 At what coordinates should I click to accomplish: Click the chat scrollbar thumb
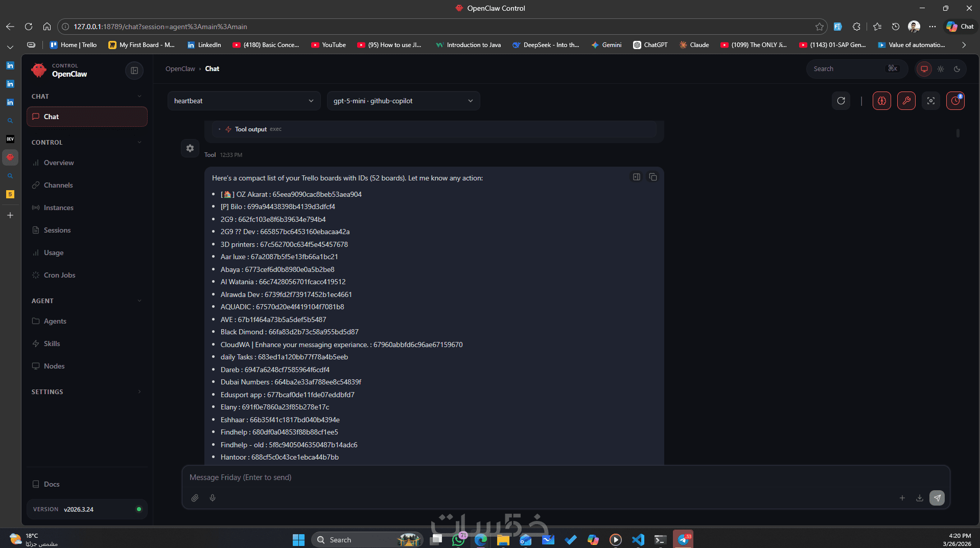pyautogui.click(x=958, y=133)
